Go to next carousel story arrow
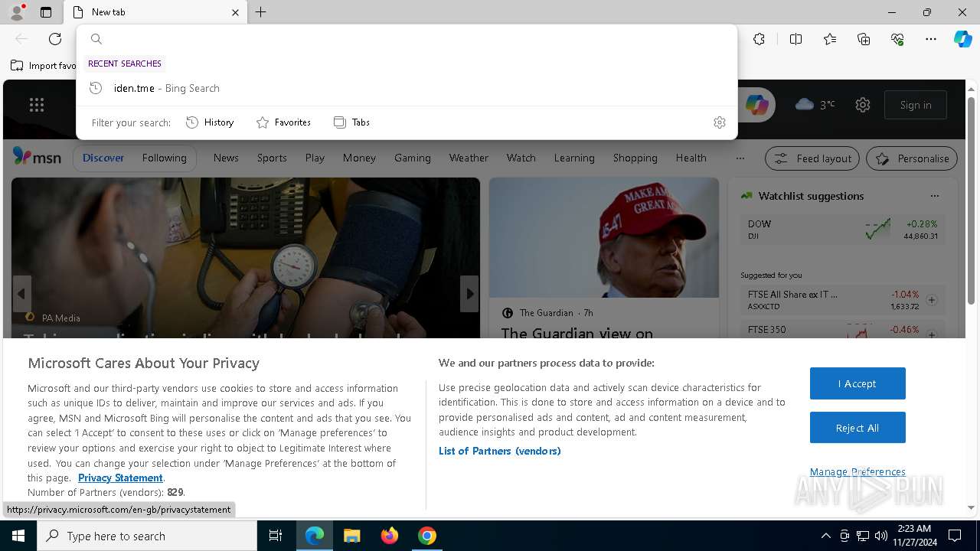The image size is (980, 551). click(x=469, y=294)
